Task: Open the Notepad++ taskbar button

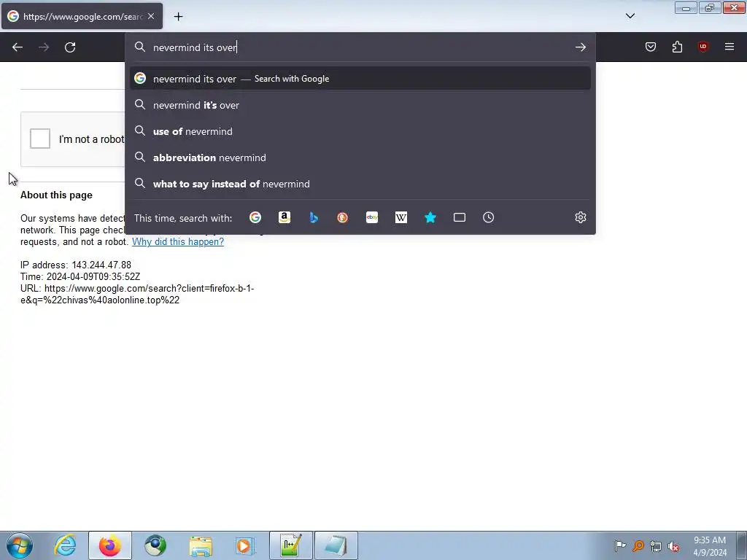Action: 291,545
